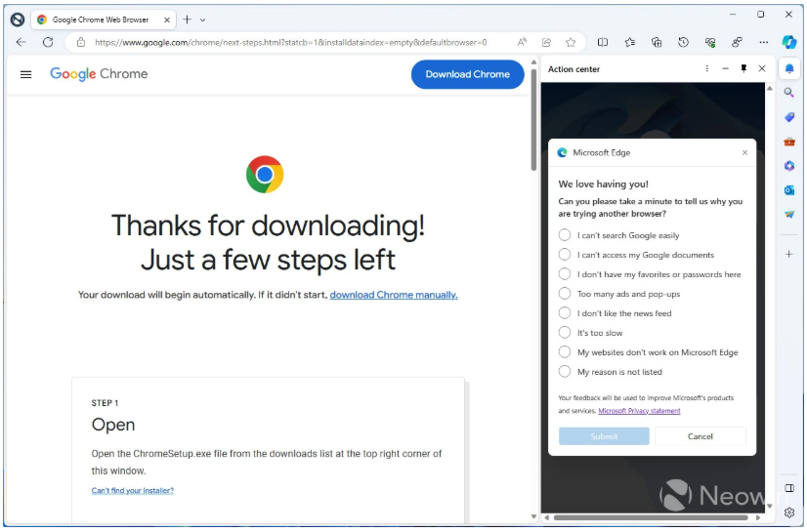Screen dimensions: 807x532
Task: Click the page scroll down arrow
Action: pos(533,516)
